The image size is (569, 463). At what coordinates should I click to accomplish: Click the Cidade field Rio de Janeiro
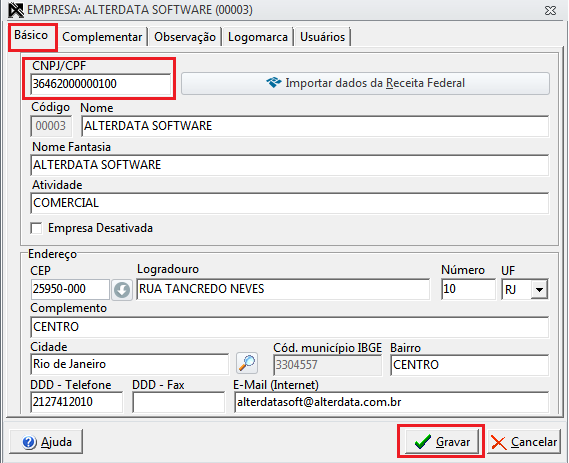(130, 364)
